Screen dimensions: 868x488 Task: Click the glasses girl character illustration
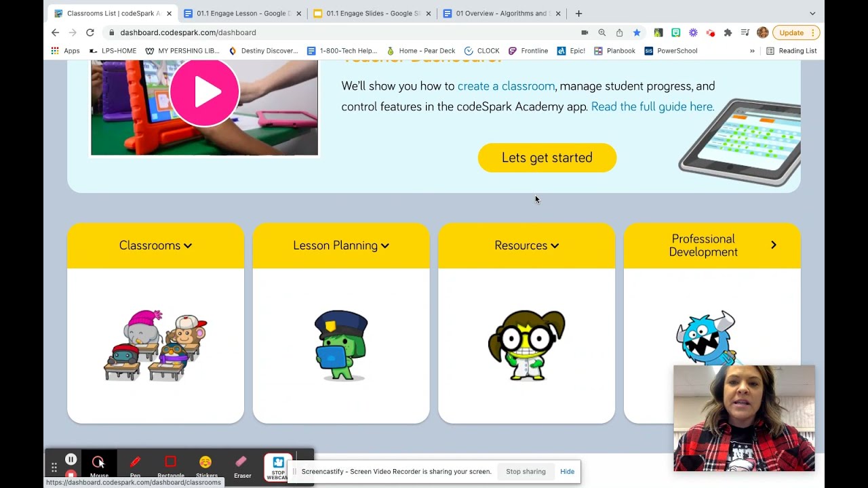pyautogui.click(x=526, y=346)
